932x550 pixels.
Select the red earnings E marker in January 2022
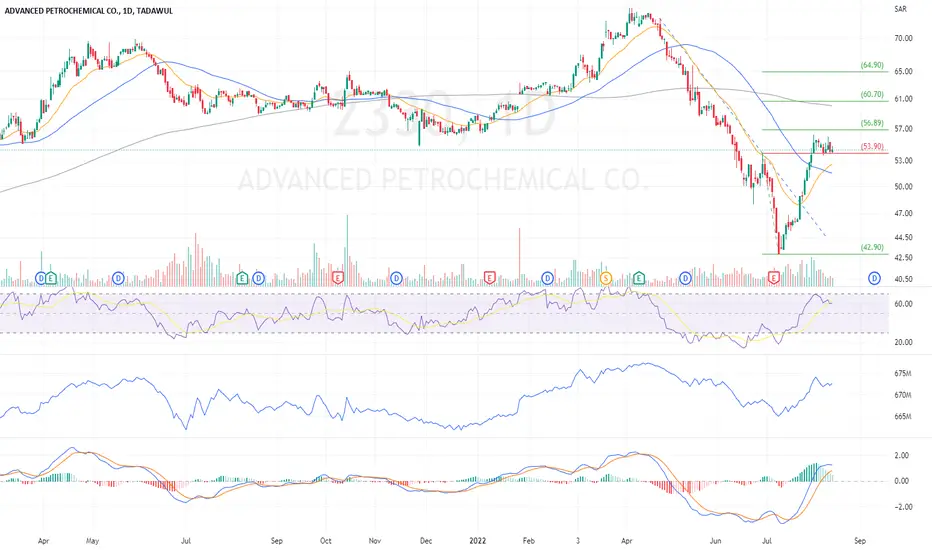(489, 278)
